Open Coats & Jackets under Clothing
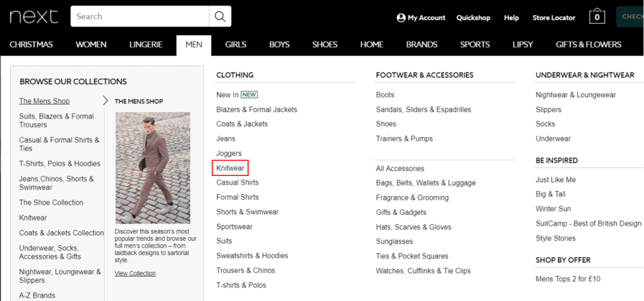 (x=242, y=124)
